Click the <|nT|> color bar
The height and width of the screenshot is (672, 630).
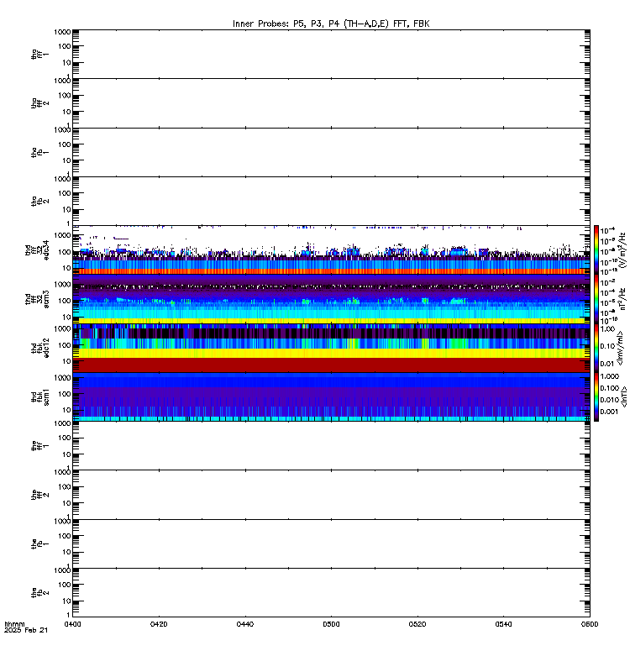click(596, 396)
